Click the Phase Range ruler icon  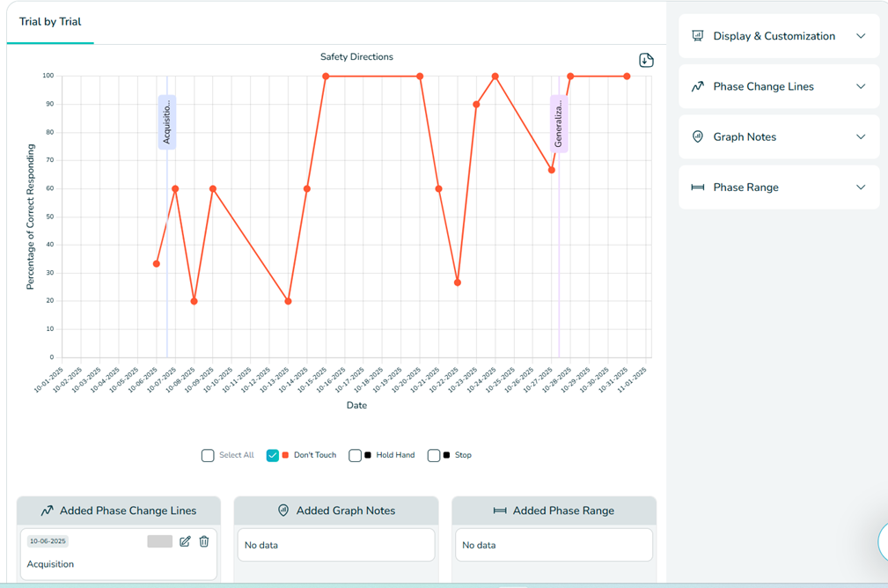pyautogui.click(x=698, y=187)
